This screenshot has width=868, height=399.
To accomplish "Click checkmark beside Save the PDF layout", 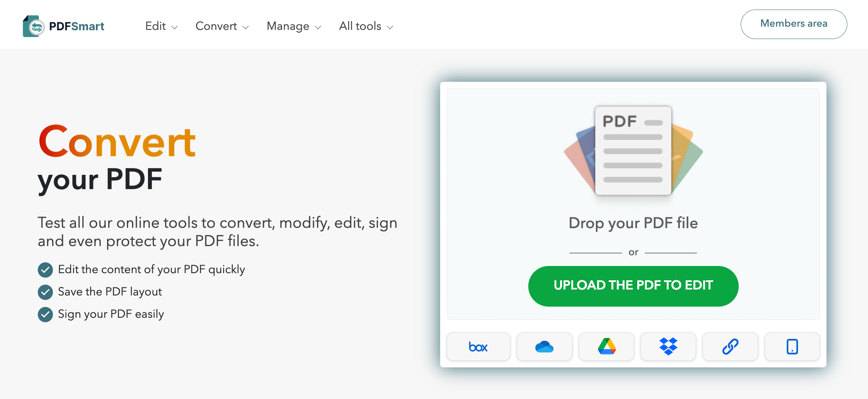I will 45,292.
